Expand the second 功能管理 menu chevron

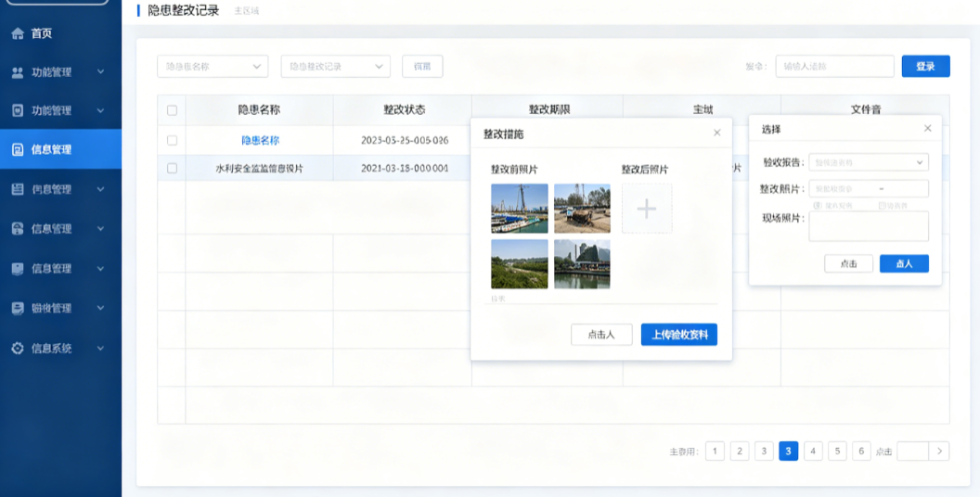click(100, 111)
